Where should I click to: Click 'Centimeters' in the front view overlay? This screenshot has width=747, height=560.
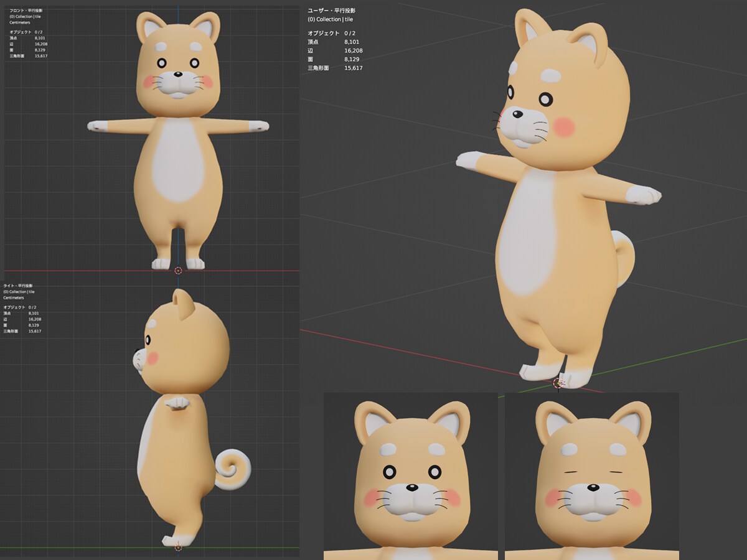[x=20, y=22]
